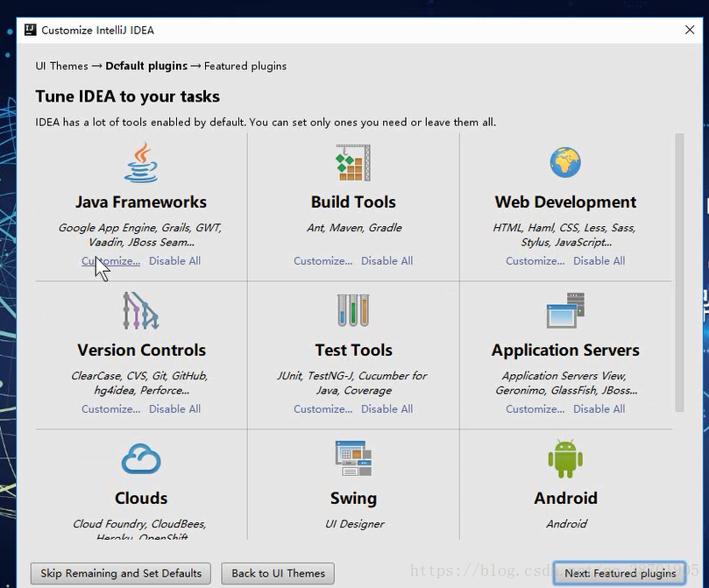Click 'Tune IDEA to your tasks' title
Image resolution: width=709 pixels, height=588 pixels.
[x=127, y=96]
